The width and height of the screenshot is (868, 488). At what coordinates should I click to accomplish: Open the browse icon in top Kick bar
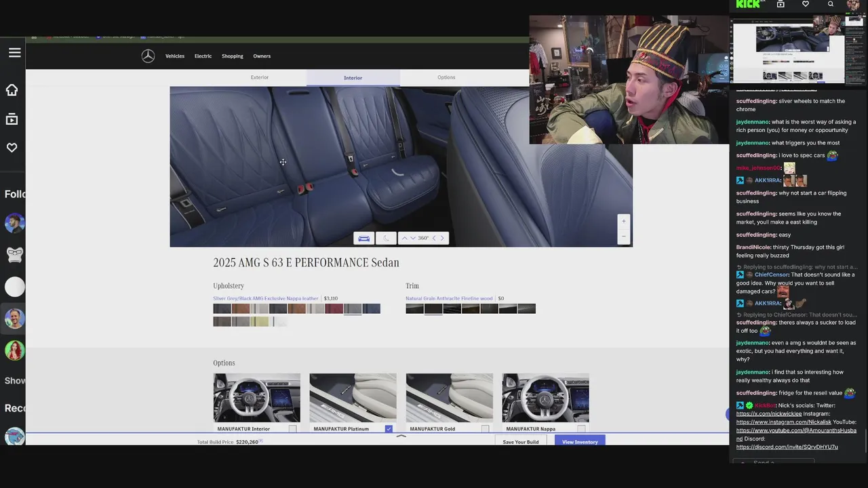tap(781, 4)
